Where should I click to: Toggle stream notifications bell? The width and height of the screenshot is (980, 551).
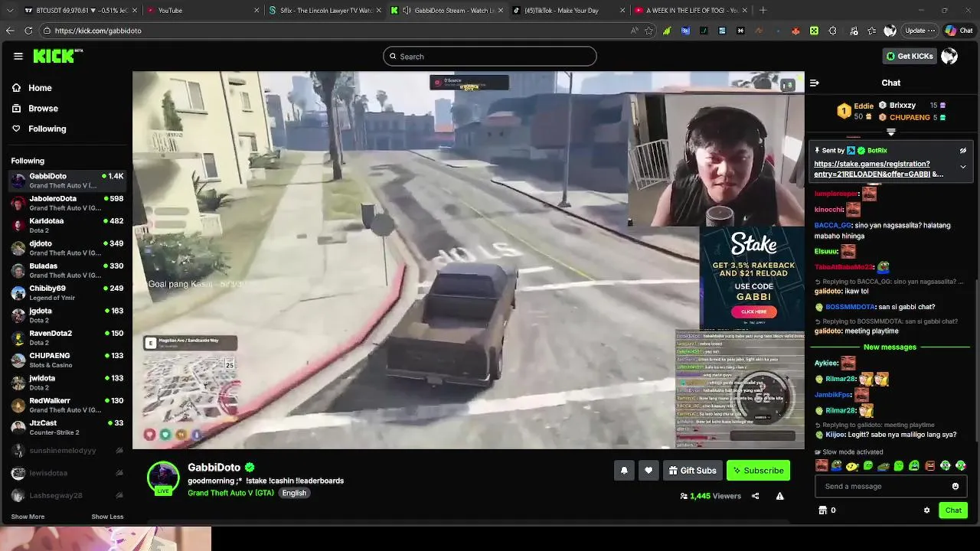pos(624,471)
